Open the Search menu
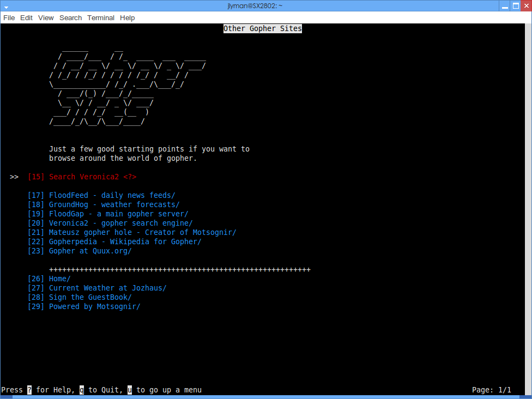This screenshot has height=399, width=532. [70, 18]
